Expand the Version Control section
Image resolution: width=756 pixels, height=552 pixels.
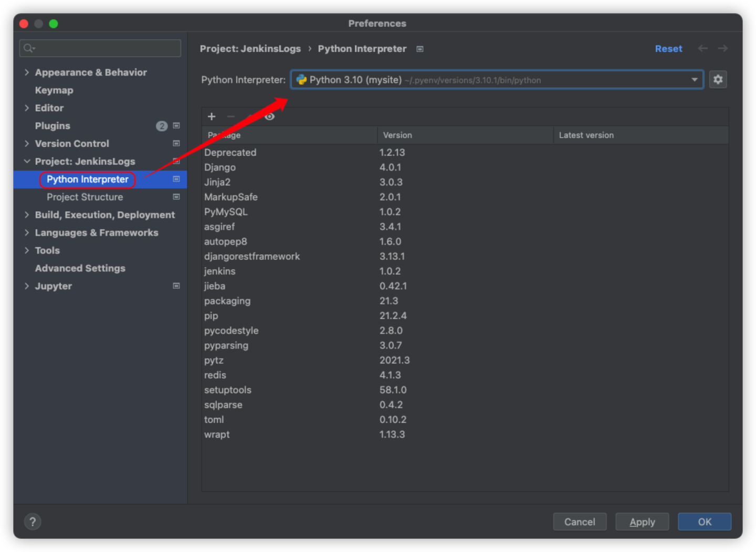click(x=27, y=144)
